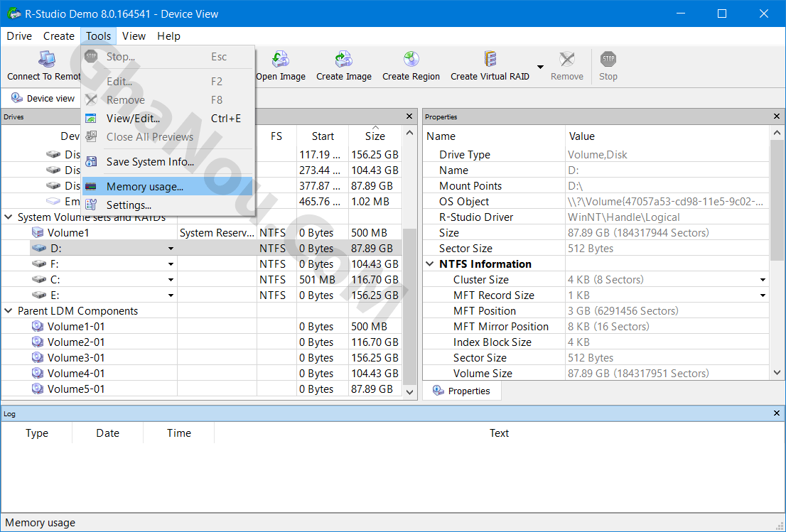This screenshot has height=532, width=786.
Task: Open the Cluster Size value dropdown
Action: tap(763, 280)
